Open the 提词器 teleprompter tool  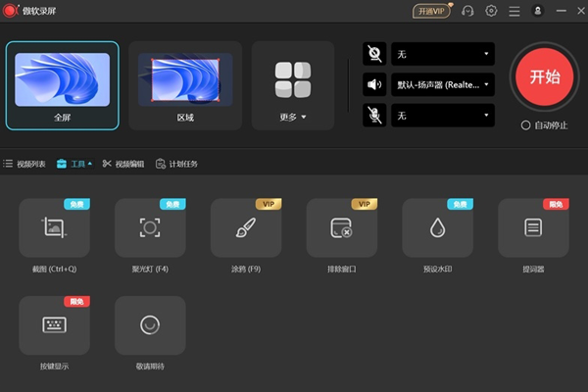(x=533, y=227)
